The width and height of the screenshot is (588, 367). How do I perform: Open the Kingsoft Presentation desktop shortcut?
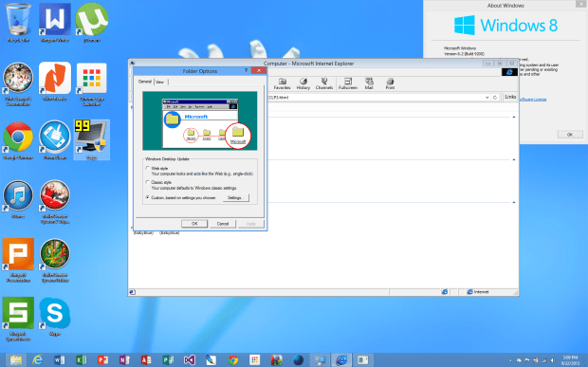[18, 260]
